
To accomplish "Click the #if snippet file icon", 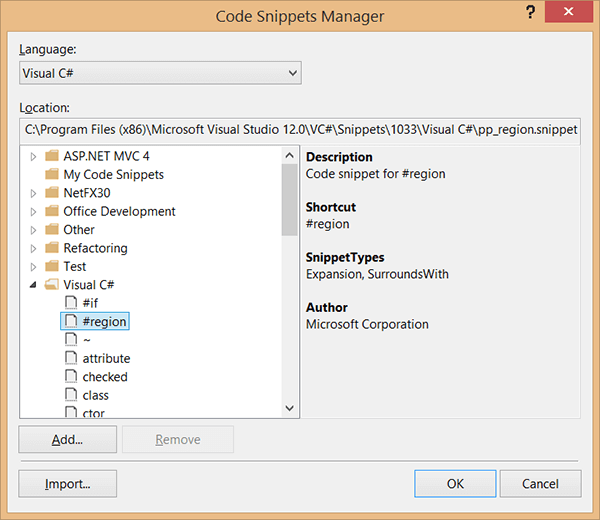I will (x=71, y=302).
